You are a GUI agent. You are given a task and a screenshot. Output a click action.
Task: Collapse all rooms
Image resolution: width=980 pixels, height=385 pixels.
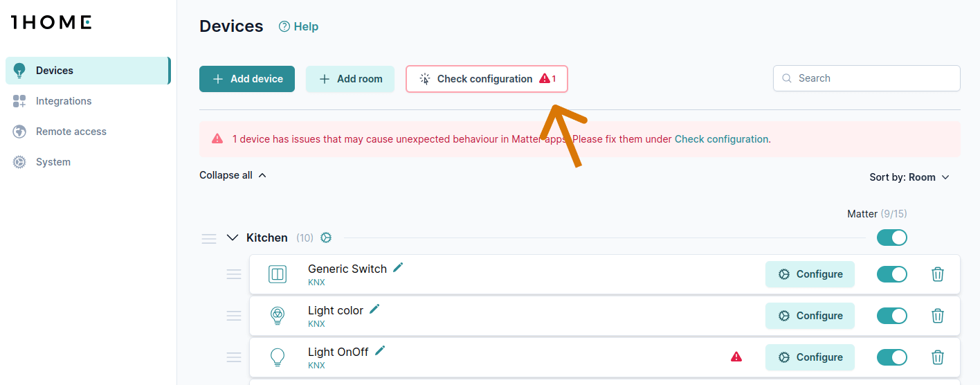233,175
